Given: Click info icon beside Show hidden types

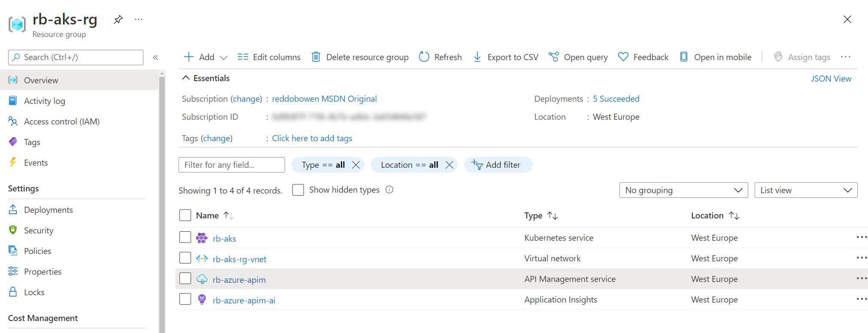Looking at the screenshot, I should (389, 190).
